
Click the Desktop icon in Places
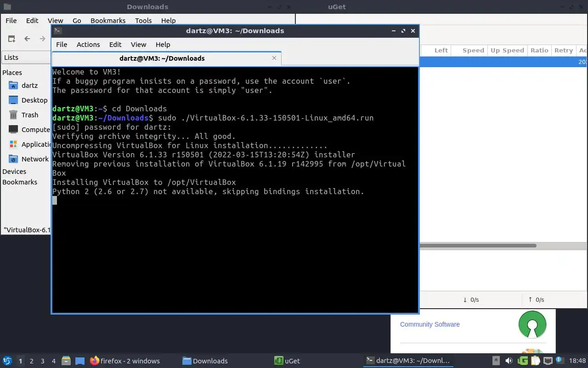tap(13, 100)
